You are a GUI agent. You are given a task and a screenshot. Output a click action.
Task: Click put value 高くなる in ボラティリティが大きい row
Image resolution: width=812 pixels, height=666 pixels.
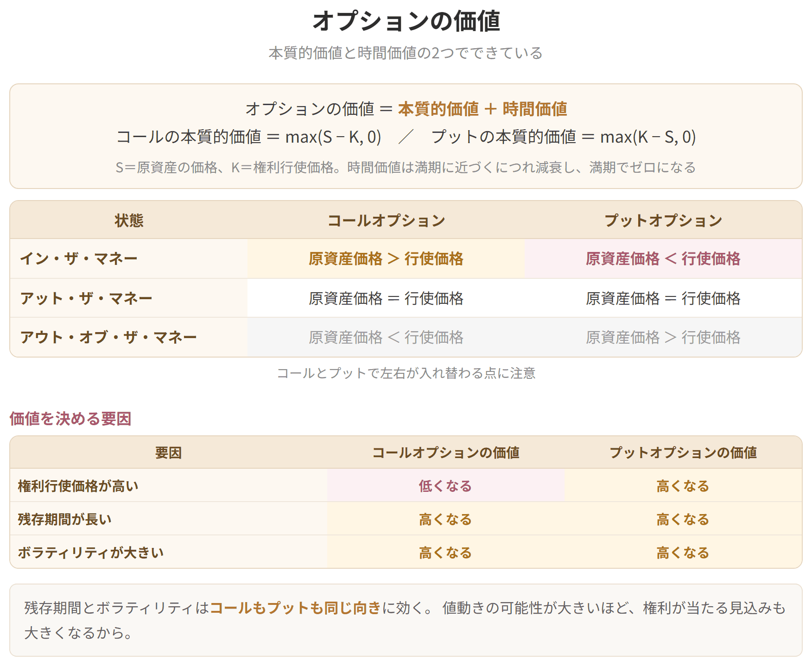click(x=683, y=552)
